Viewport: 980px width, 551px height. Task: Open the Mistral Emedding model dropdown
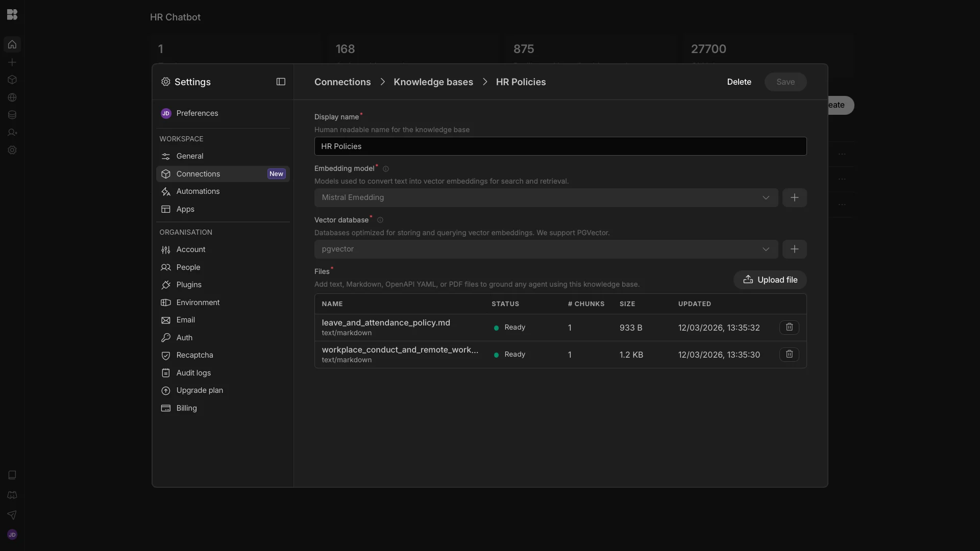coord(546,198)
